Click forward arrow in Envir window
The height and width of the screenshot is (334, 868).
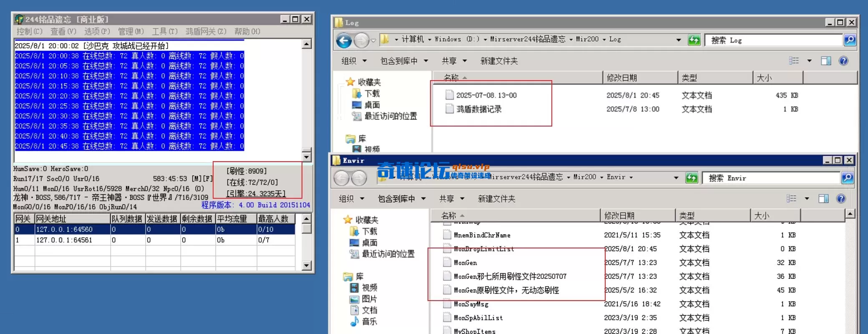(359, 178)
